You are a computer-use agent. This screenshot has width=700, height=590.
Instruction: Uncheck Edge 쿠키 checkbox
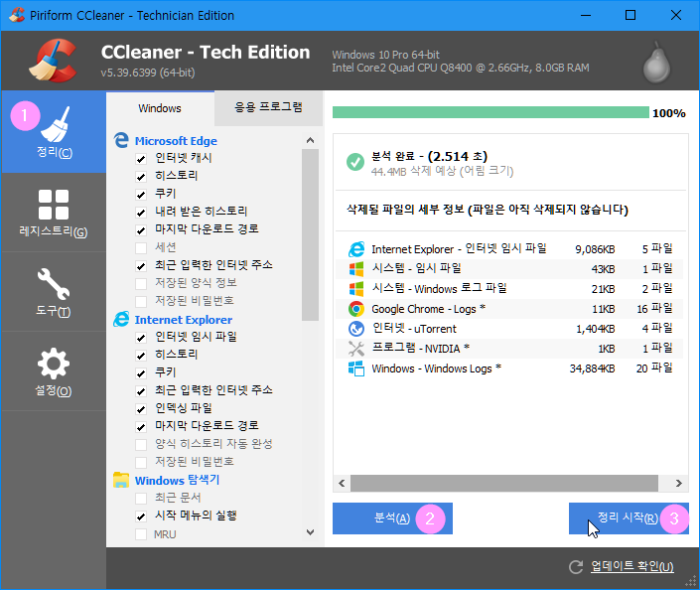[x=141, y=195]
